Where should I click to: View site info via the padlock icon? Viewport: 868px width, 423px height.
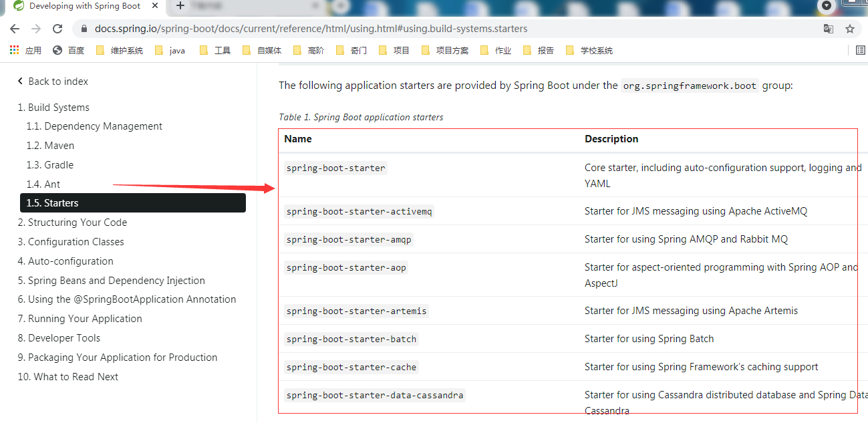84,29
